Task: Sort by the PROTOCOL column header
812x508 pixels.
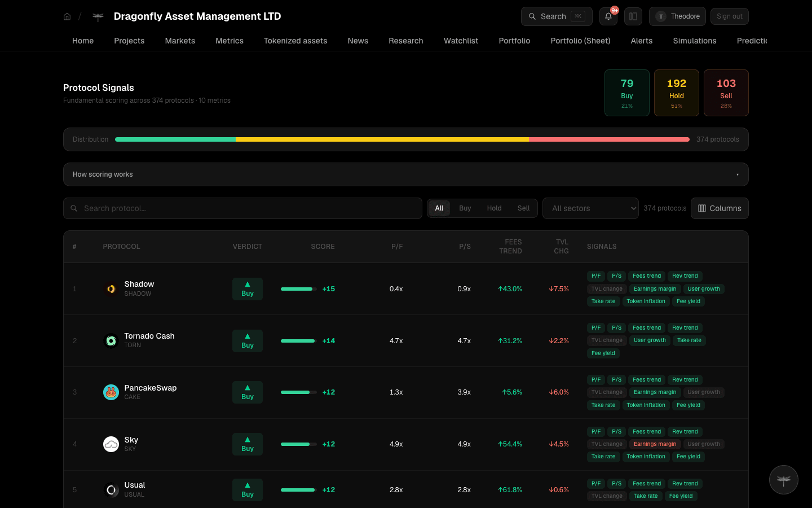Action: [x=121, y=247]
